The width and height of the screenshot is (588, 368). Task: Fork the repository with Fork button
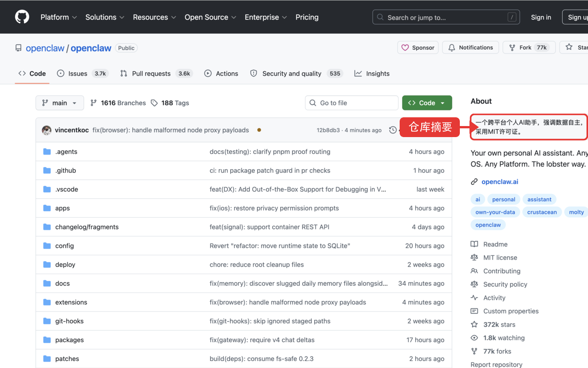pos(529,47)
